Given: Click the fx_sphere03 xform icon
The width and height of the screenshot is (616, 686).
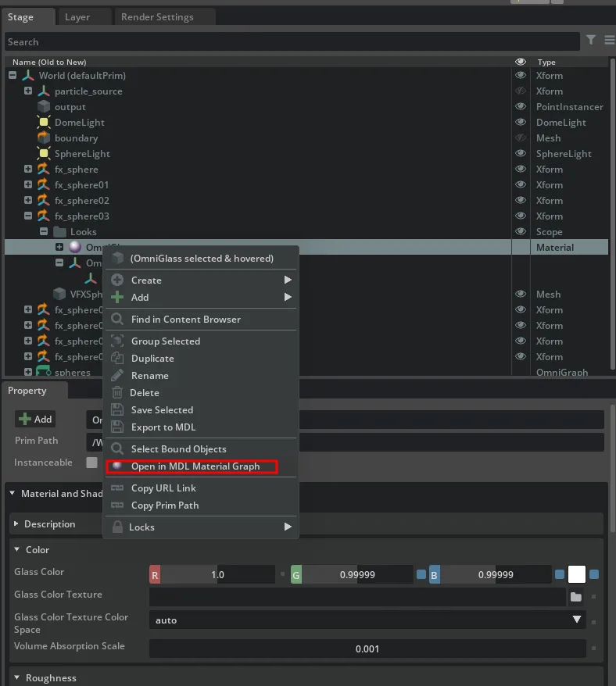Looking at the screenshot, I should [x=43, y=216].
